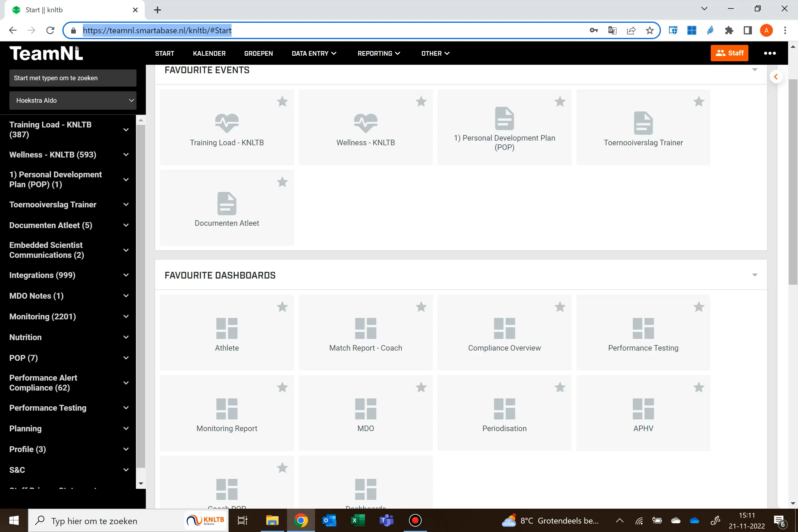Open the Athlete dashboard tile
Image resolution: width=798 pixels, height=532 pixels.
[x=227, y=332]
